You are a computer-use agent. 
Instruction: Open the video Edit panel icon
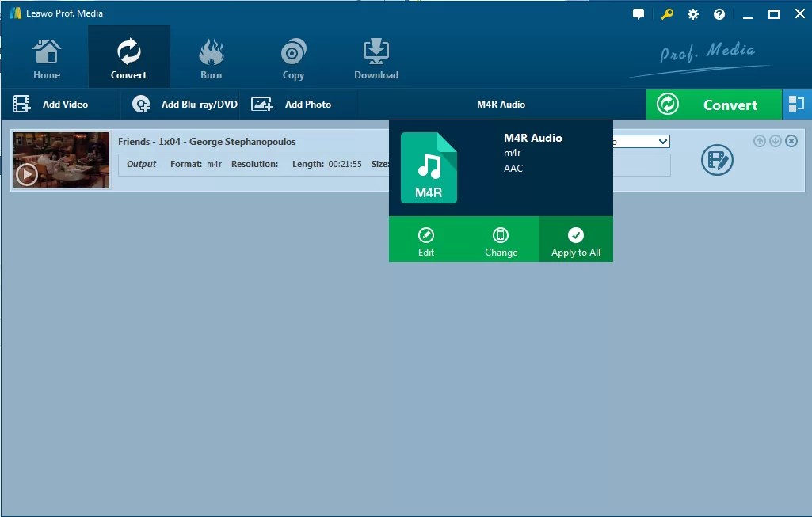717,159
